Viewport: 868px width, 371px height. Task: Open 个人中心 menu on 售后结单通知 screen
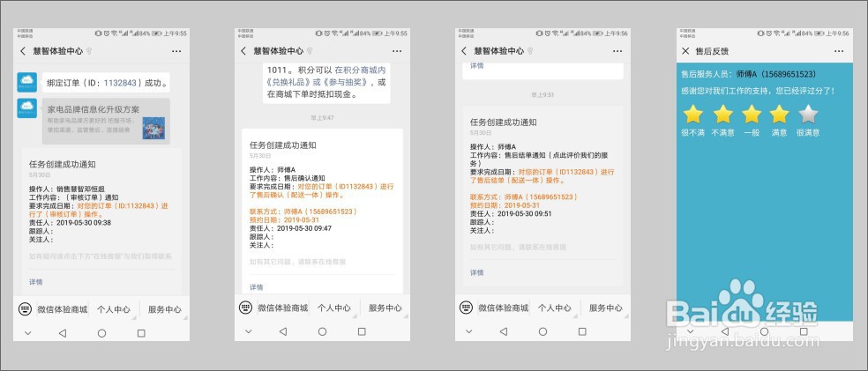point(555,308)
